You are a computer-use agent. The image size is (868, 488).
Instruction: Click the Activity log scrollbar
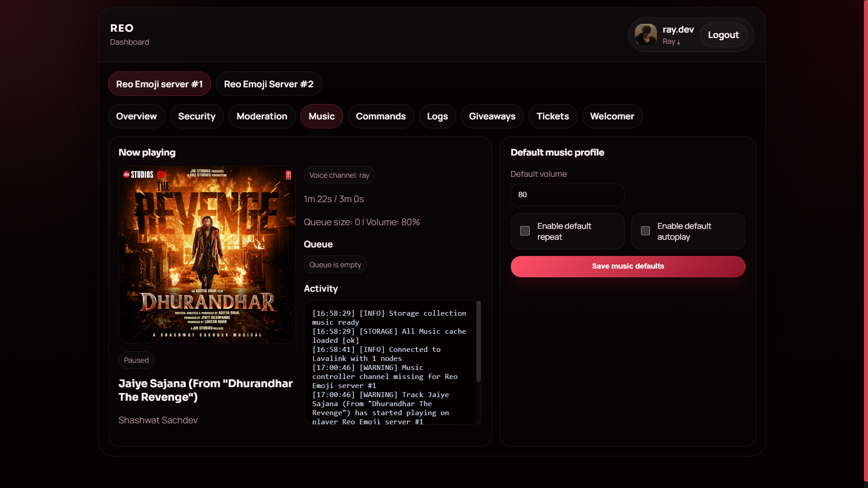478,342
